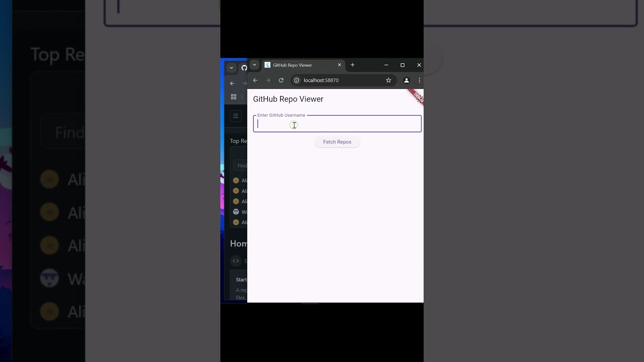Image resolution: width=644 pixels, height=362 pixels.
Task: Open tab search dropdown in background window
Action: tap(231, 68)
